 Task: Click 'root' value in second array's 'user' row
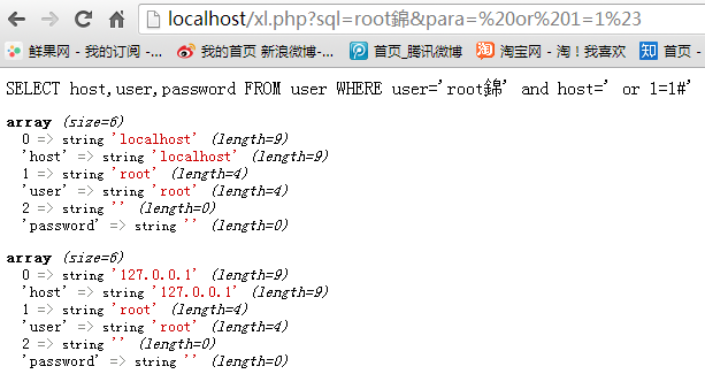point(175,327)
